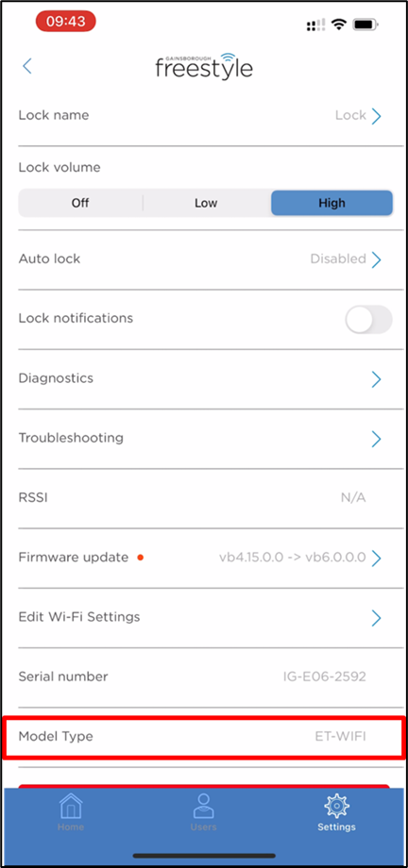The height and width of the screenshot is (868, 408).
Task: Open the Home tab icon
Action: (71, 806)
